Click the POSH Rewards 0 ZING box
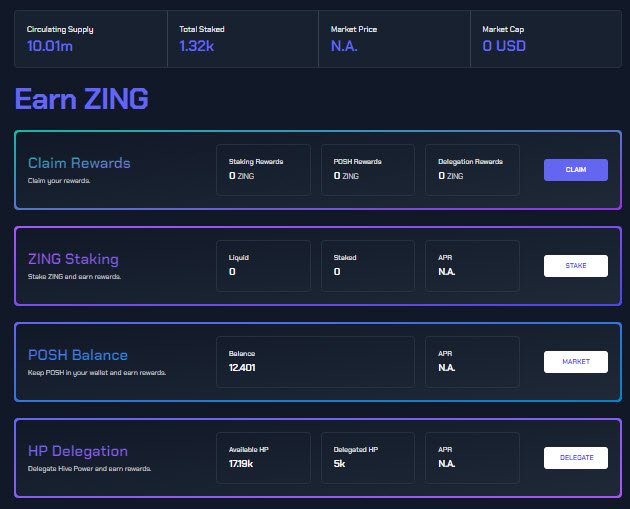630x509 pixels. (x=368, y=170)
